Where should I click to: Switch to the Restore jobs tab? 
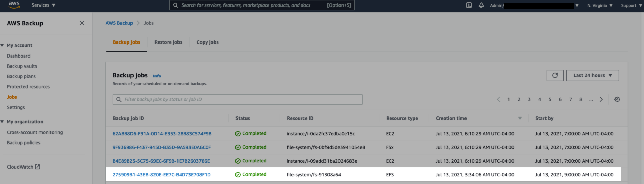[x=168, y=42]
